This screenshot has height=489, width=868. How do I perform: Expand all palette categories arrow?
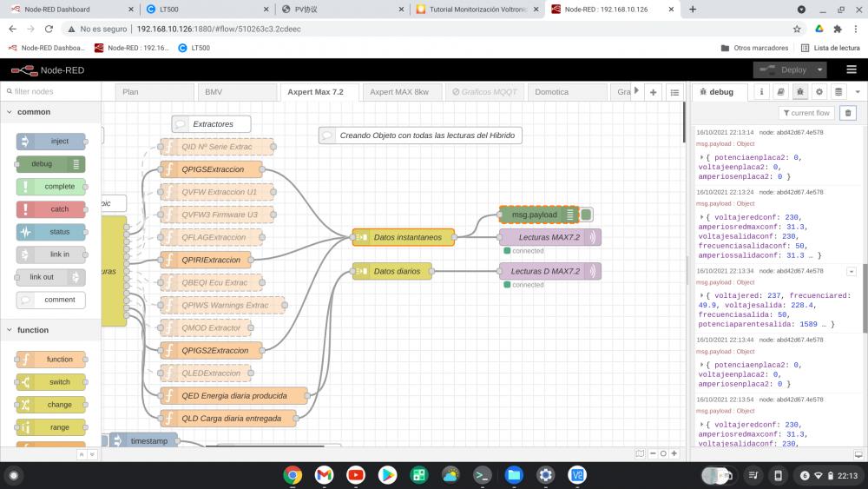click(x=92, y=454)
